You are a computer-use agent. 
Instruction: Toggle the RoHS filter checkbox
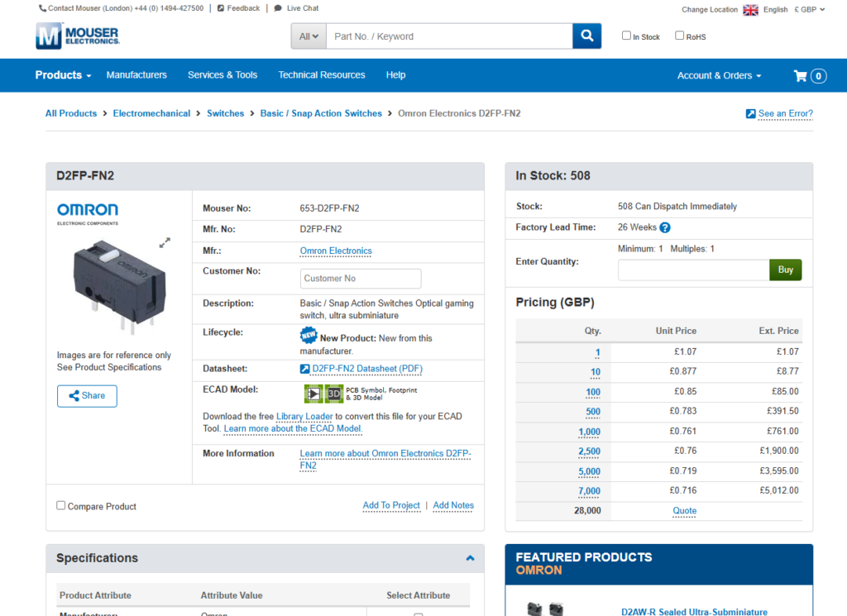pos(680,36)
